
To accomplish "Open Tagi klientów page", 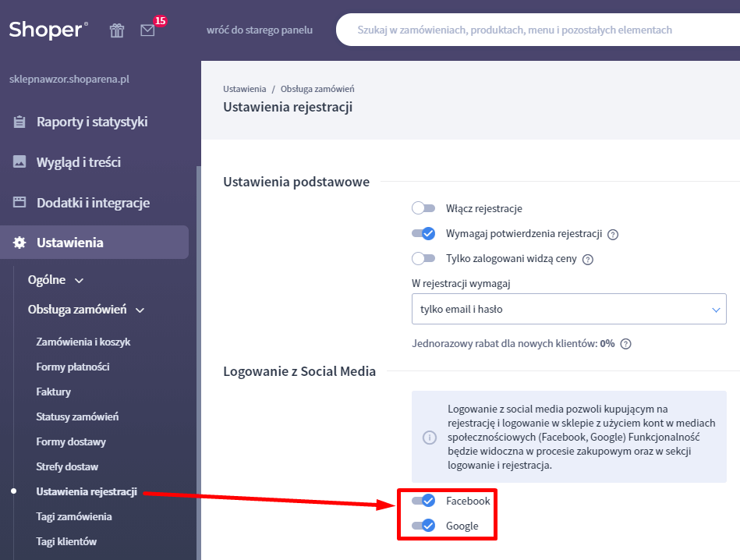I will click(66, 542).
